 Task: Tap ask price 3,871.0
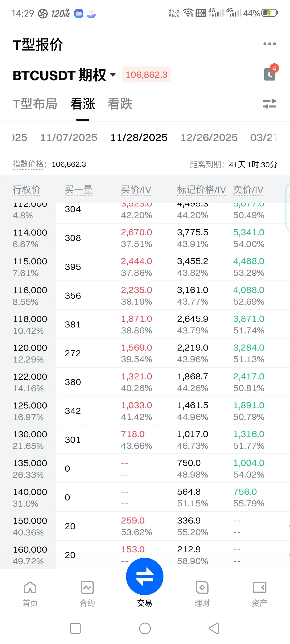[249, 319]
